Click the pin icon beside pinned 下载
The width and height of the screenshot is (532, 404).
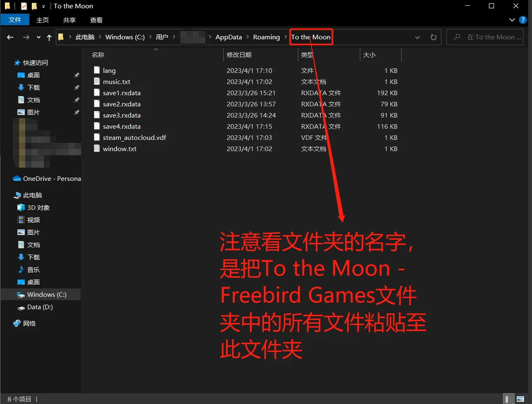coord(77,87)
